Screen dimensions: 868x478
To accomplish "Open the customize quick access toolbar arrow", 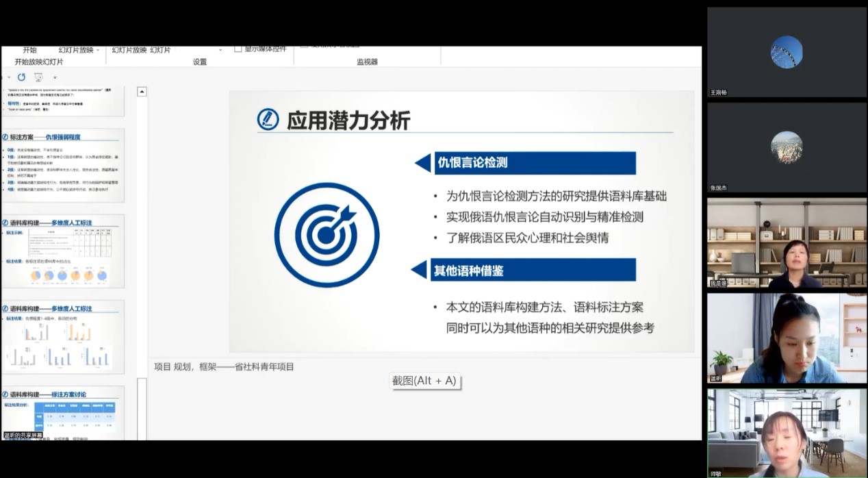I will pyautogui.click(x=55, y=77).
